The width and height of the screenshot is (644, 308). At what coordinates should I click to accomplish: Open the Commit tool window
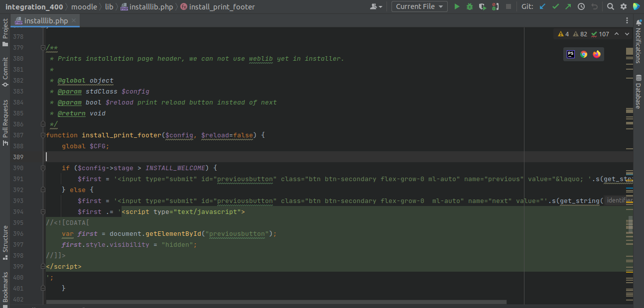[5, 72]
